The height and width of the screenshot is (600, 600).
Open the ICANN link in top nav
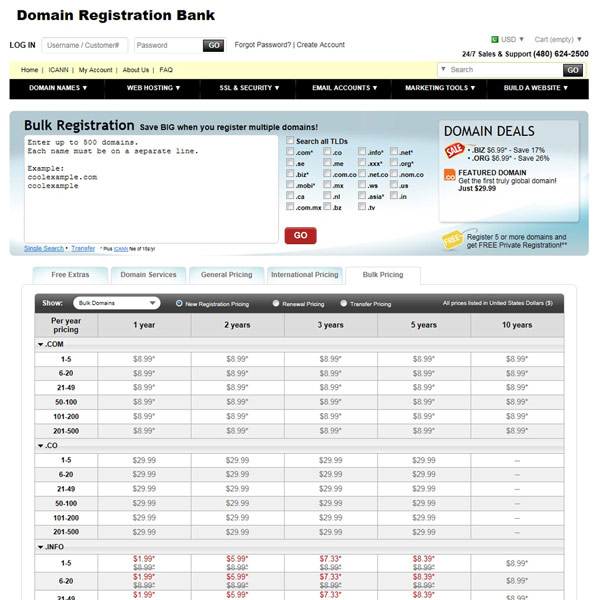coord(58,70)
